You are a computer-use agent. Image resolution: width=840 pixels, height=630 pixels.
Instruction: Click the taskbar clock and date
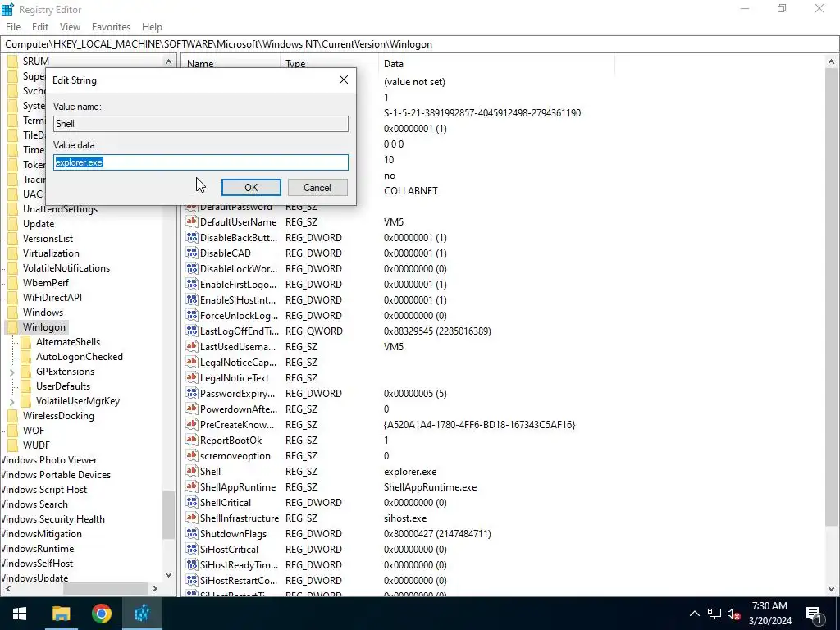pyautogui.click(x=769, y=614)
